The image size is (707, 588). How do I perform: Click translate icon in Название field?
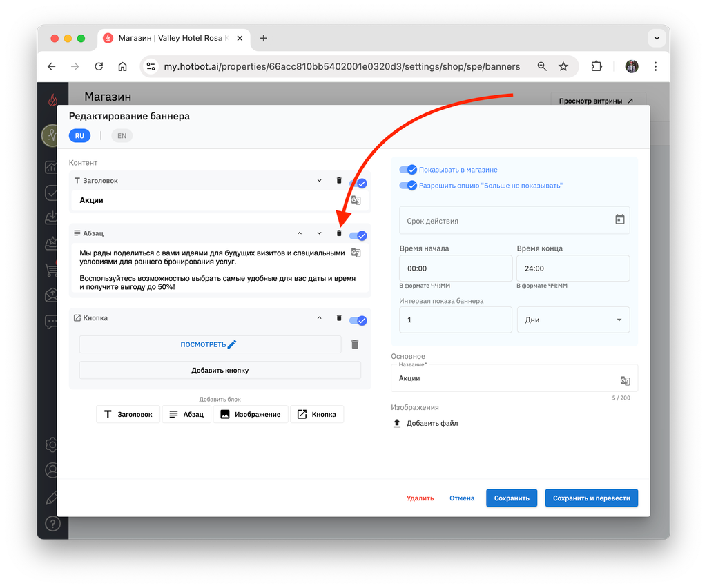point(625,381)
